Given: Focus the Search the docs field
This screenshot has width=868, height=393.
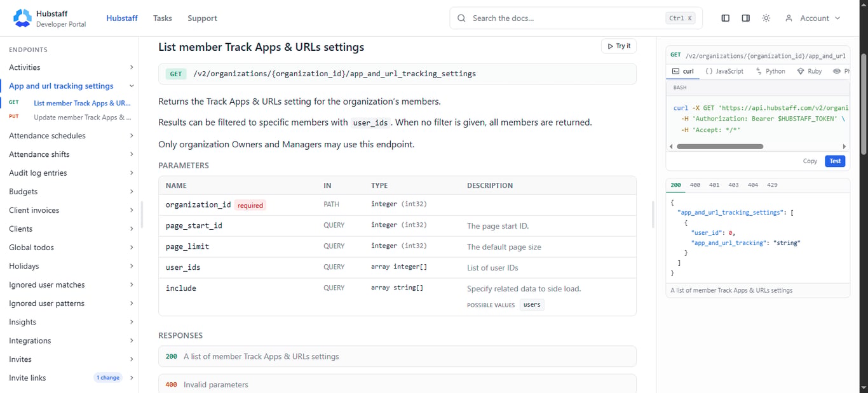Looking at the screenshot, I should pyautogui.click(x=576, y=18).
